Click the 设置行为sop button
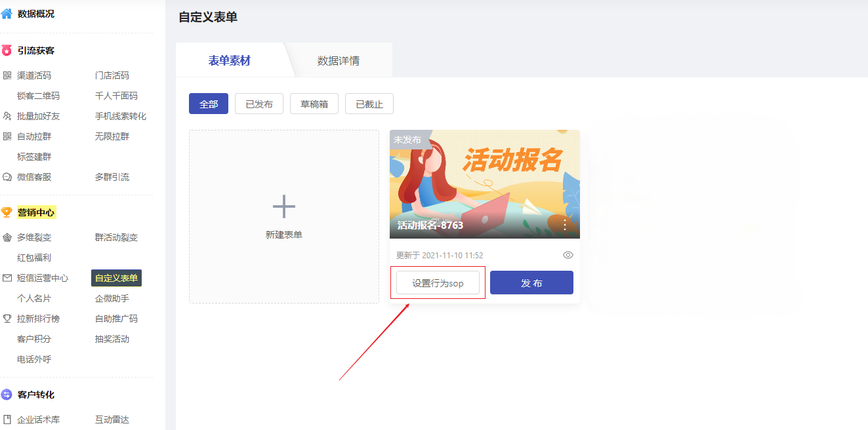868x430 pixels. click(x=438, y=283)
